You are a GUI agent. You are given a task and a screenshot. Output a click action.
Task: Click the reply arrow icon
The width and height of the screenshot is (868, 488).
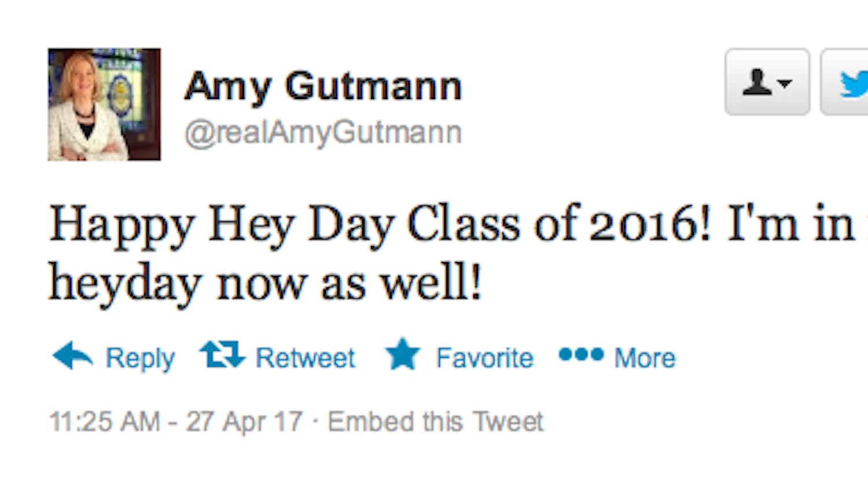(72, 355)
